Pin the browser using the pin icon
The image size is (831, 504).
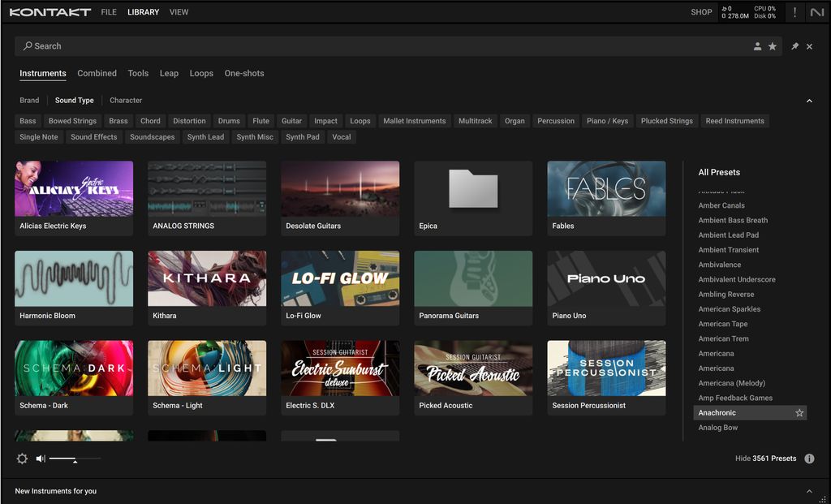click(793, 46)
